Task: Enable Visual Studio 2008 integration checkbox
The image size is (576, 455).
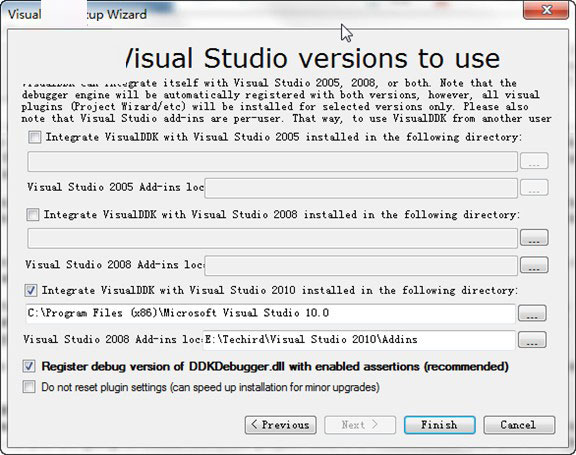Action: [33, 214]
